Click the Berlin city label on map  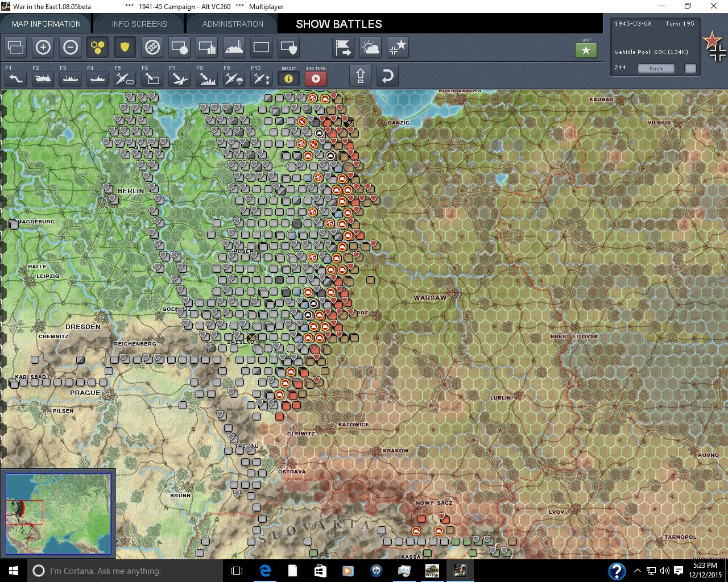[x=131, y=191]
